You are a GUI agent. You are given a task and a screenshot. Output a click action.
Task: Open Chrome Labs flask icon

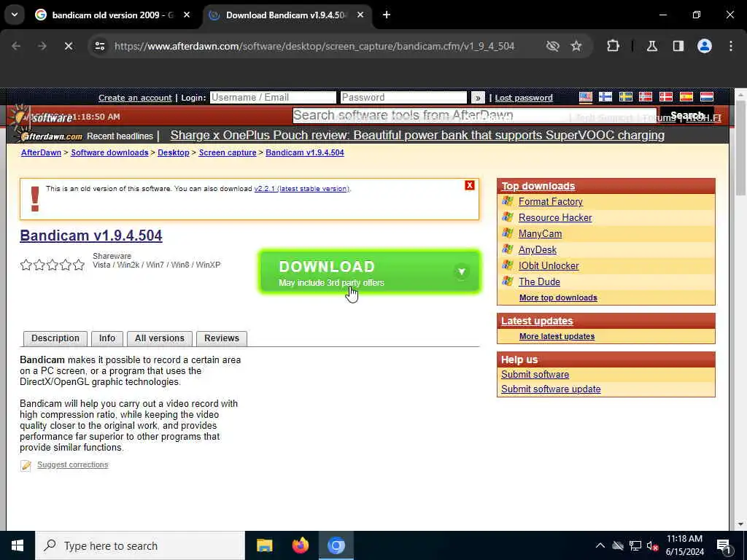click(x=652, y=46)
